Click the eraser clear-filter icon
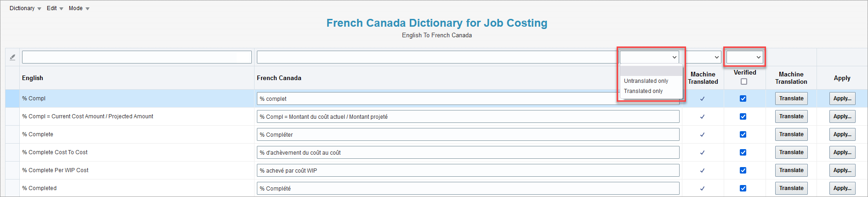 [12, 58]
